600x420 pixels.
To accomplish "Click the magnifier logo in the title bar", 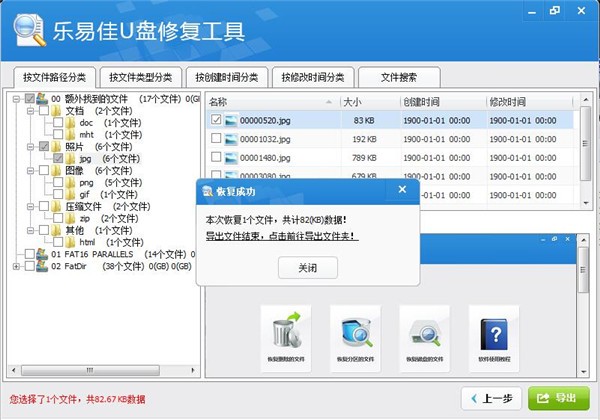I will point(29,31).
